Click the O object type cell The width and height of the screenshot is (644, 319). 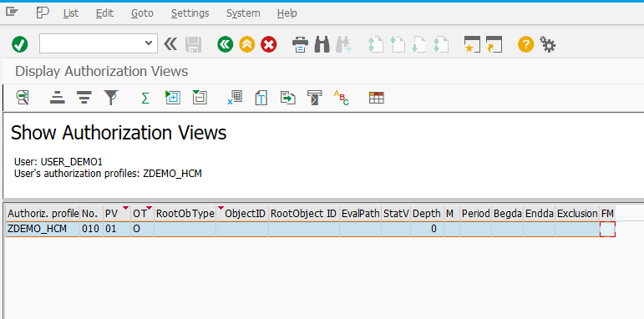tap(142, 229)
